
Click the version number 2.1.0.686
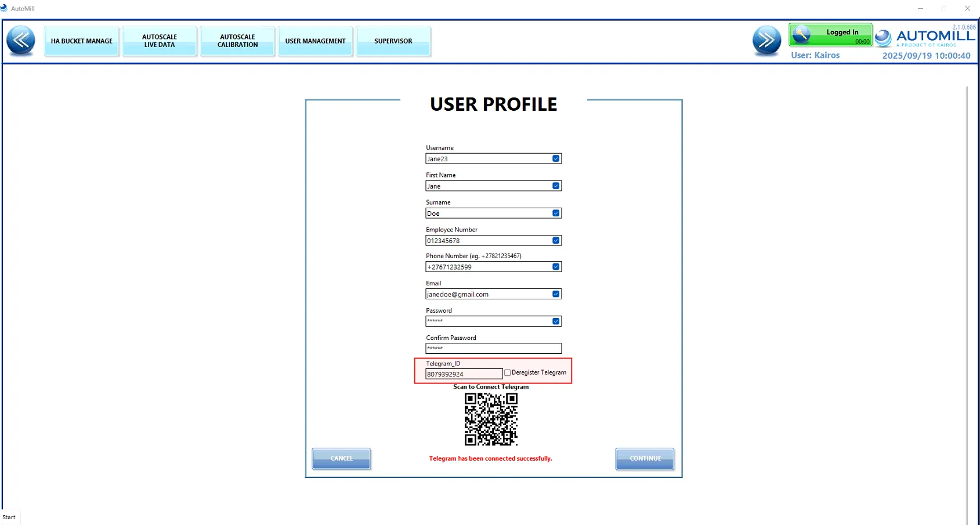coord(964,27)
